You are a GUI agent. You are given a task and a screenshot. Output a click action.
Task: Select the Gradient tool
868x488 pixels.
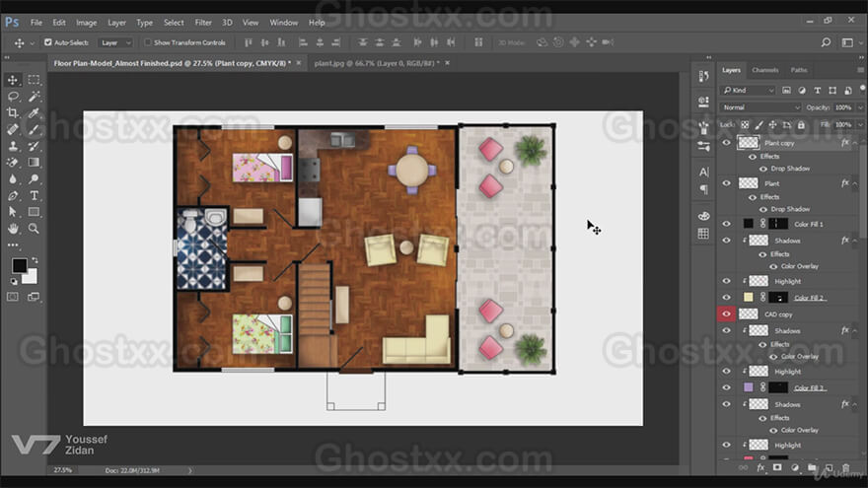click(x=34, y=162)
